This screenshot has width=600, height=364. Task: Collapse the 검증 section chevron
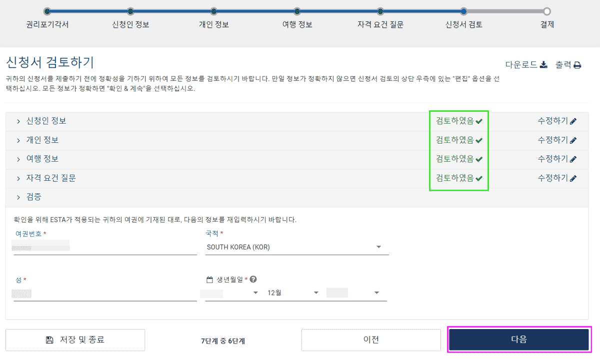pyautogui.click(x=18, y=197)
